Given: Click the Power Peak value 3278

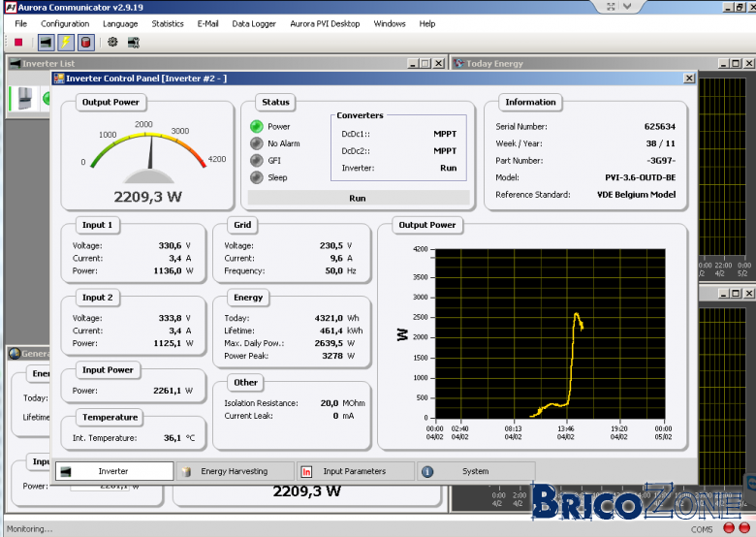Looking at the screenshot, I should pos(332,356).
